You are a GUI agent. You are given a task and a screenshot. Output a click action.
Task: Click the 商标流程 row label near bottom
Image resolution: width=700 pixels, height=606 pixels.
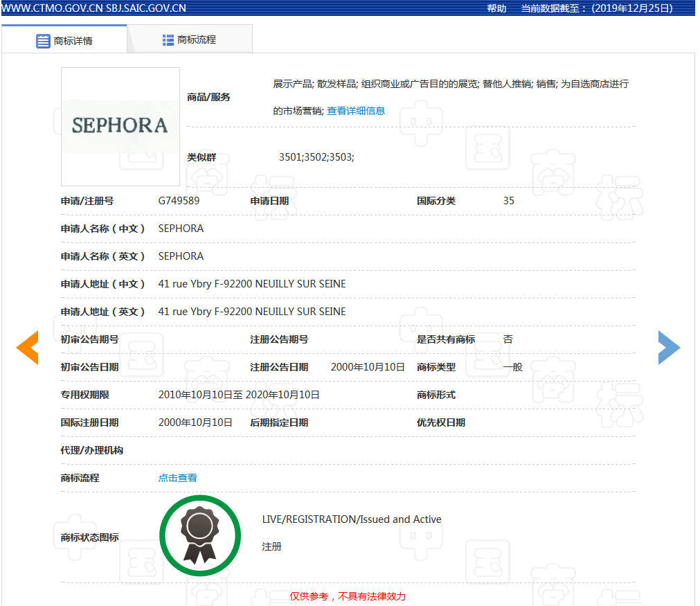tap(80, 478)
